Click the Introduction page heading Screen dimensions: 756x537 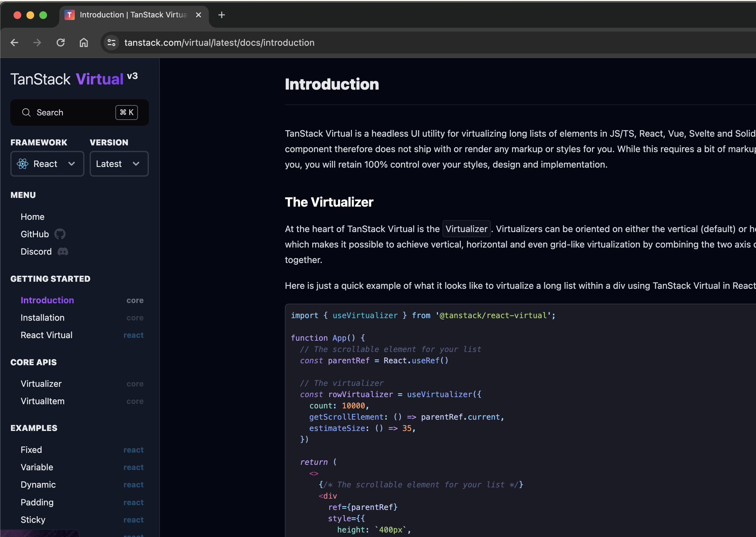(332, 84)
